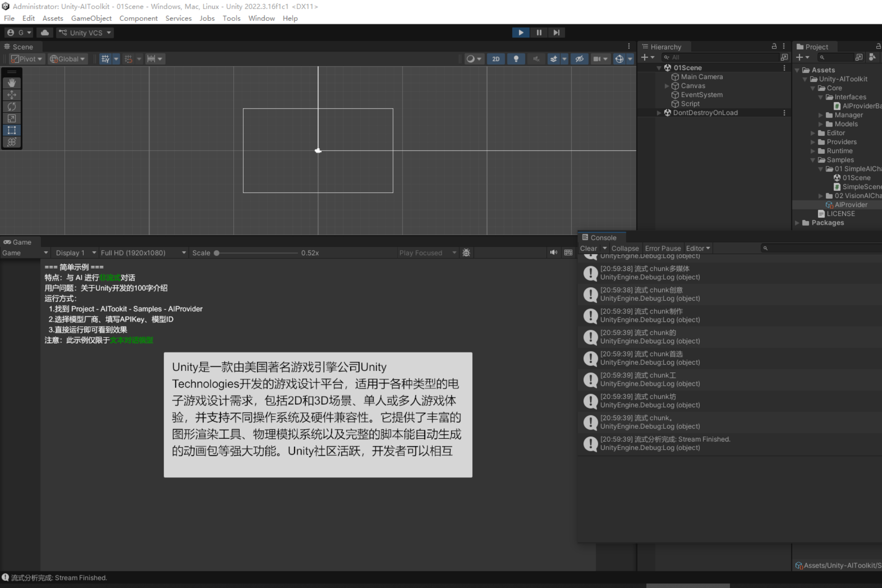
Task: Open the GameObject menu
Action: tap(91, 18)
